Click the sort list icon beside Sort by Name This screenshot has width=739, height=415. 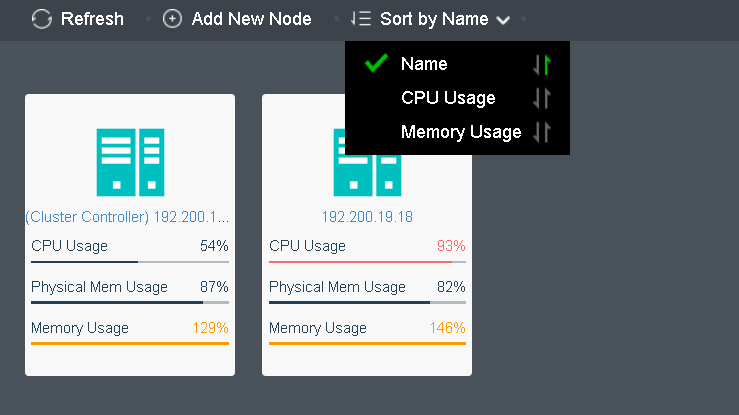[x=361, y=19]
